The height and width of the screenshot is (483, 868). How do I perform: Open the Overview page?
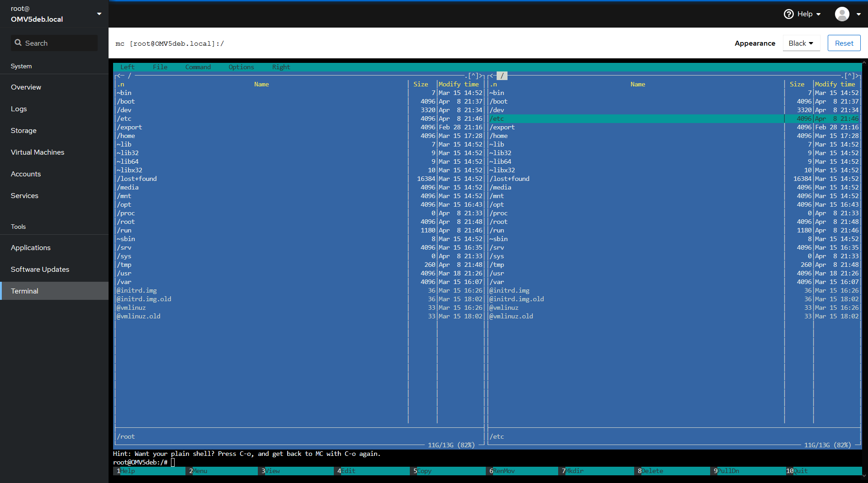tap(54, 87)
